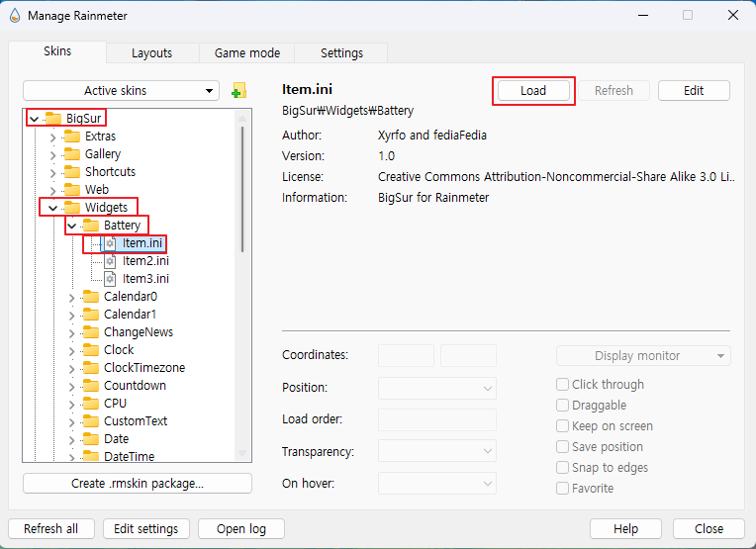This screenshot has width=756, height=549.
Task: Click the skin tree scrollbar thumb
Action: [x=242, y=189]
